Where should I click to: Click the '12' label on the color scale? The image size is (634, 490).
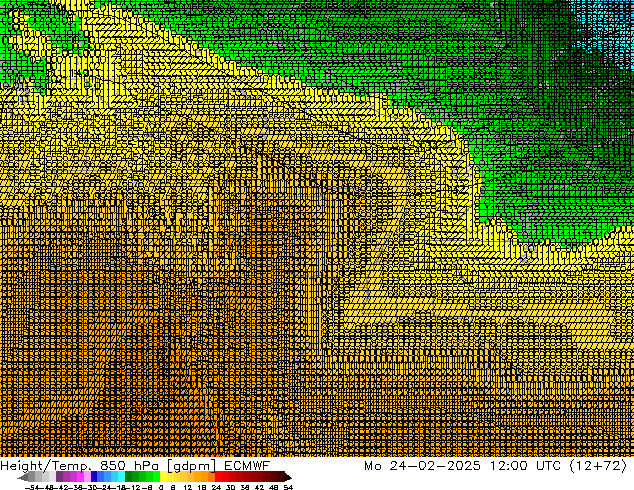tap(188, 487)
